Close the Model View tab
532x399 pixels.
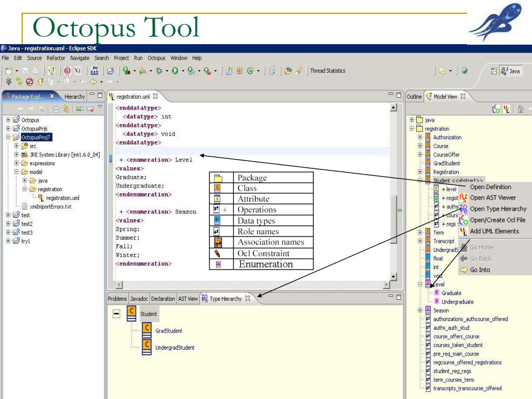pos(463,96)
